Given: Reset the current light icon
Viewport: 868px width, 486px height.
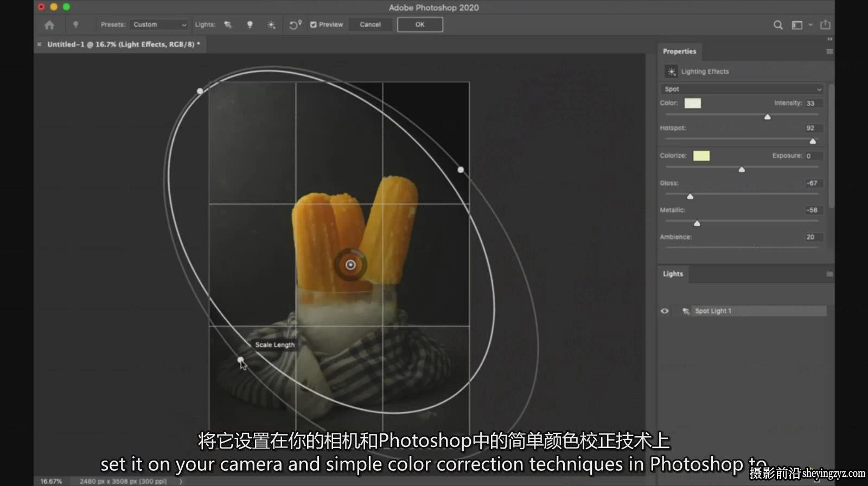Looking at the screenshot, I should point(295,24).
